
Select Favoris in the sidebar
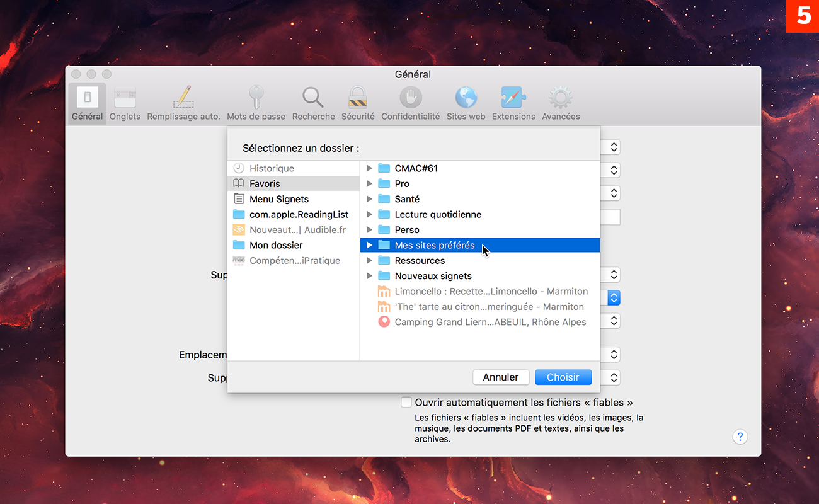click(293, 183)
